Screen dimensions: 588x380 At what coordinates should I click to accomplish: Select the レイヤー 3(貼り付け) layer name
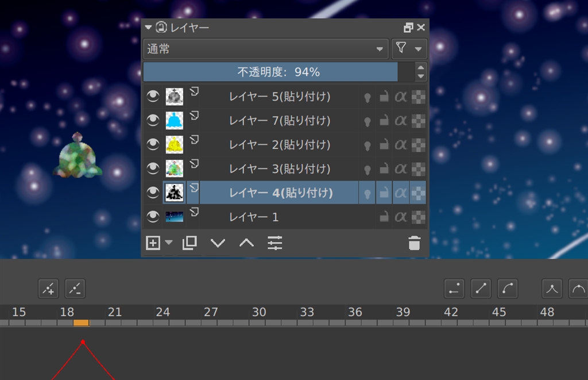[280, 169]
